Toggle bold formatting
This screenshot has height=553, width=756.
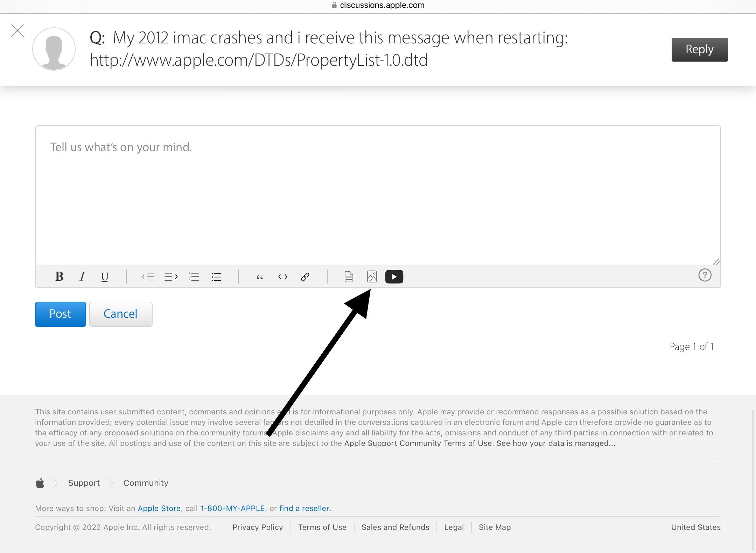(59, 276)
